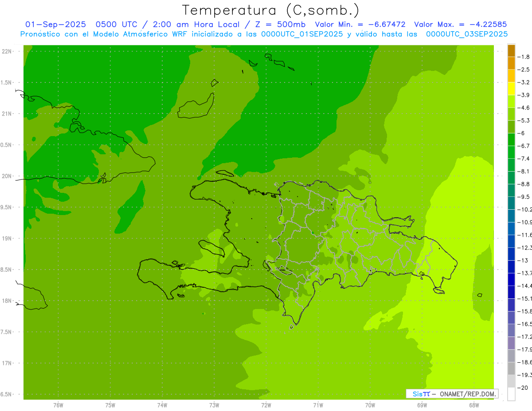Click the '6.5N' latitude label

pos(7,394)
